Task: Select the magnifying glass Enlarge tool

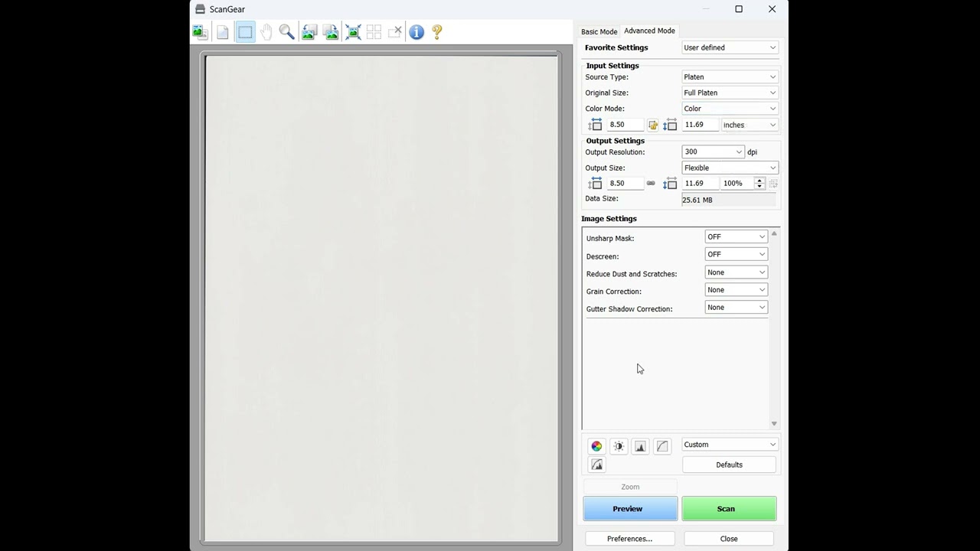Action: [x=286, y=32]
